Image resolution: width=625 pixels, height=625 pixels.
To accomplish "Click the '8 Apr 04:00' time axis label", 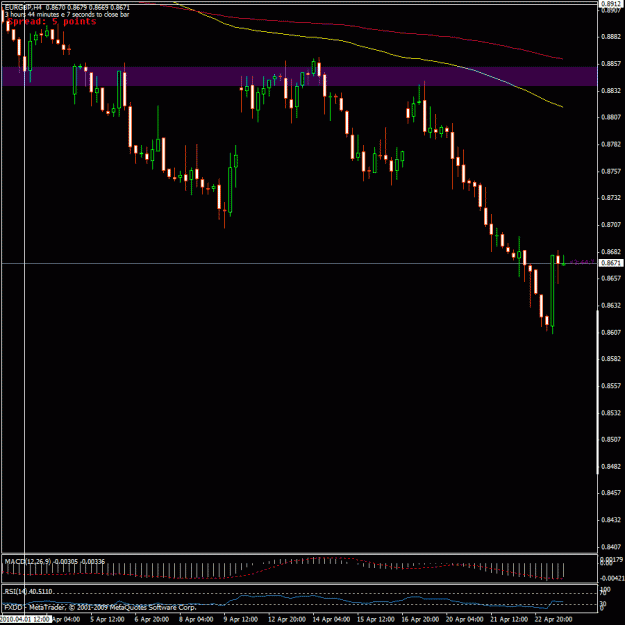I will click(x=196, y=619).
